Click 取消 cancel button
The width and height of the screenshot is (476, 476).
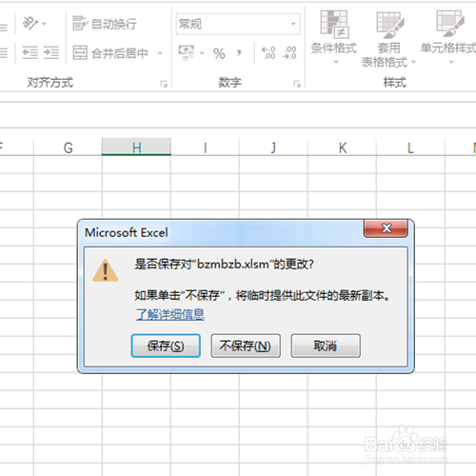click(x=326, y=346)
